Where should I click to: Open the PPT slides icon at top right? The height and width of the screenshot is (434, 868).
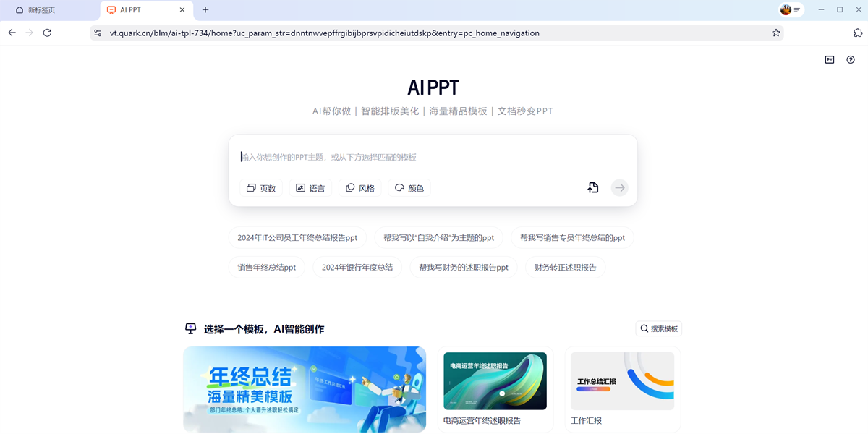tap(830, 60)
